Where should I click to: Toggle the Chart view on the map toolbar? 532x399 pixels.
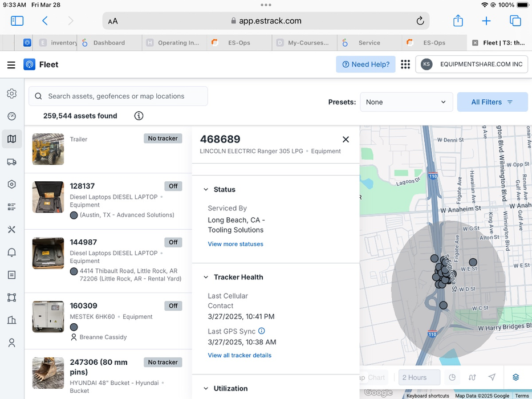[373, 377]
